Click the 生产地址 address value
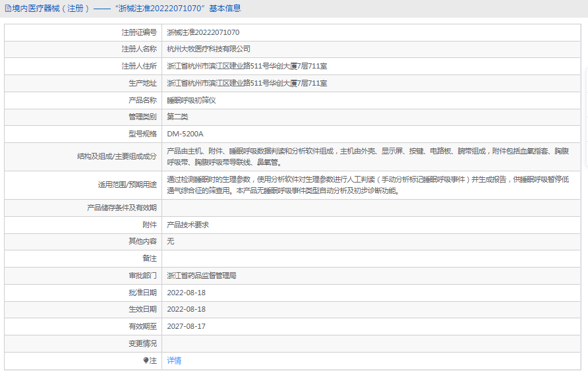This screenshot has width=588, height=373. [x=247, y=83]
